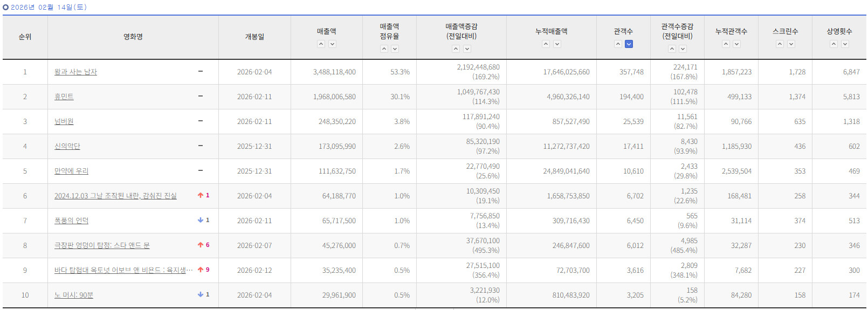Click the red up 6 rank indicator
The image size is (868, 310).
[204, 245]
